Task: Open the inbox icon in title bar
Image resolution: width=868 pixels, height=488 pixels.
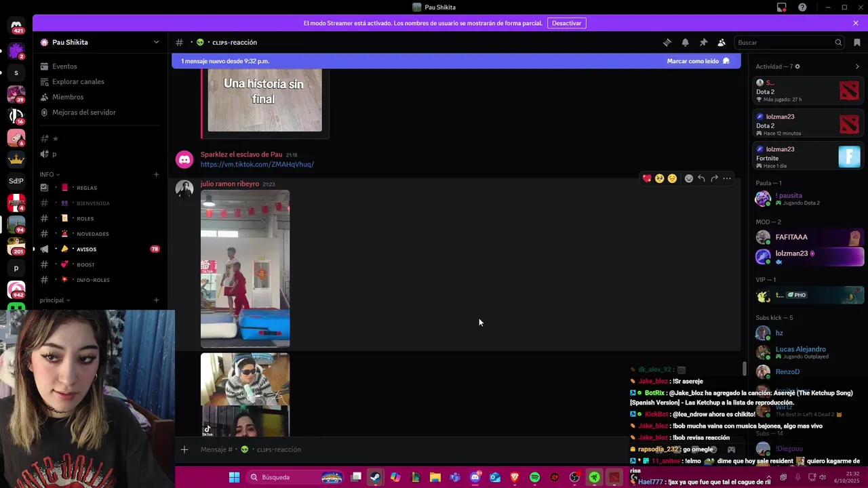Action: [x=782, y=7]
